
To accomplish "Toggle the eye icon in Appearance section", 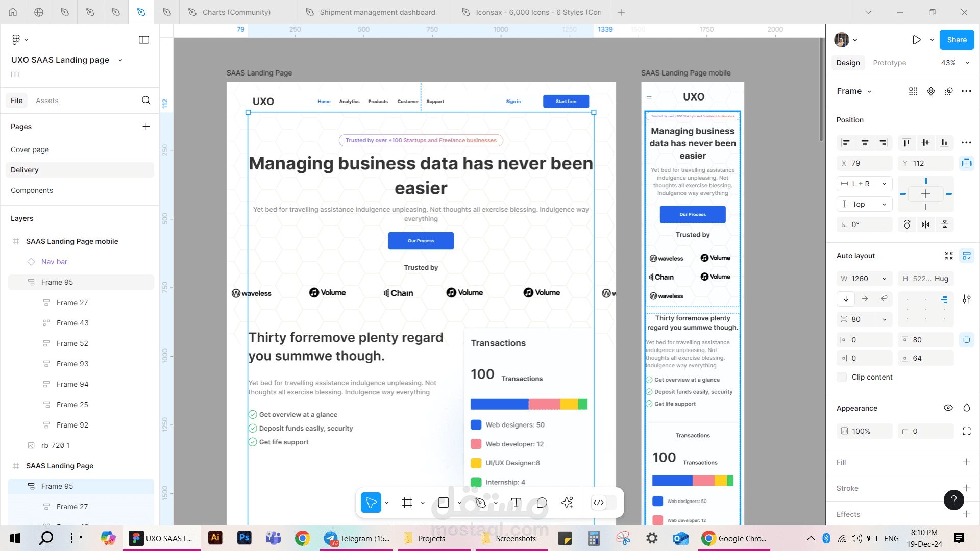I will pyautogui.click(x=948, y=408).
